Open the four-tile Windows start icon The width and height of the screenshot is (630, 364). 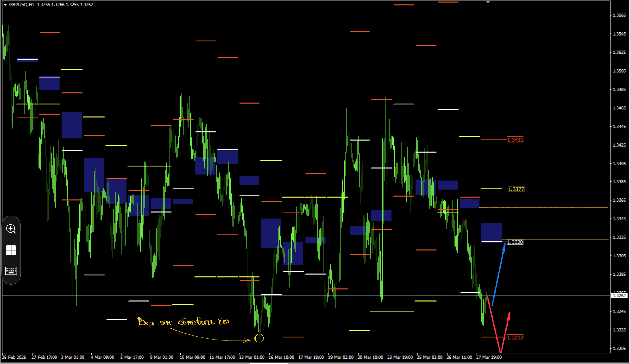click(x=11, y=250)
